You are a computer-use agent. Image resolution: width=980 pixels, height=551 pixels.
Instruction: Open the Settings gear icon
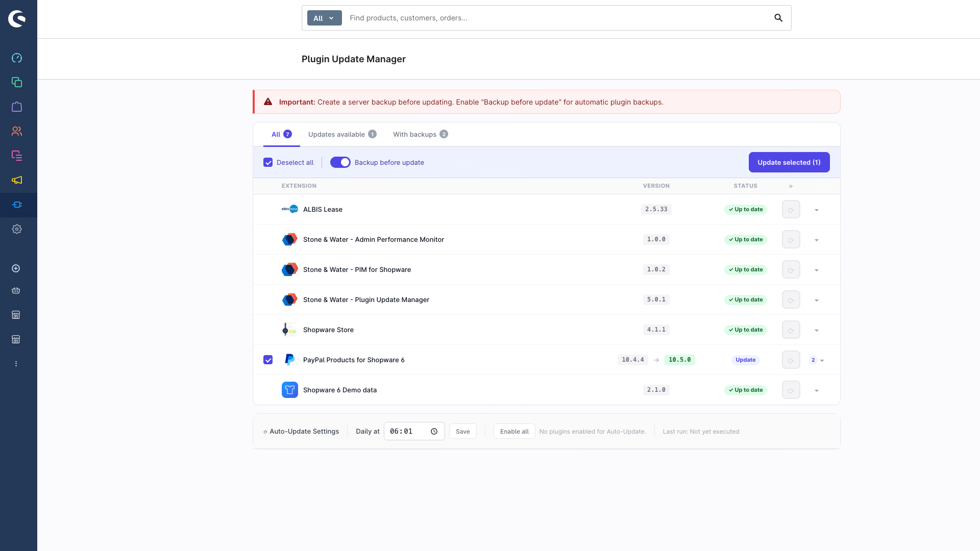click(x=17, y=229)
